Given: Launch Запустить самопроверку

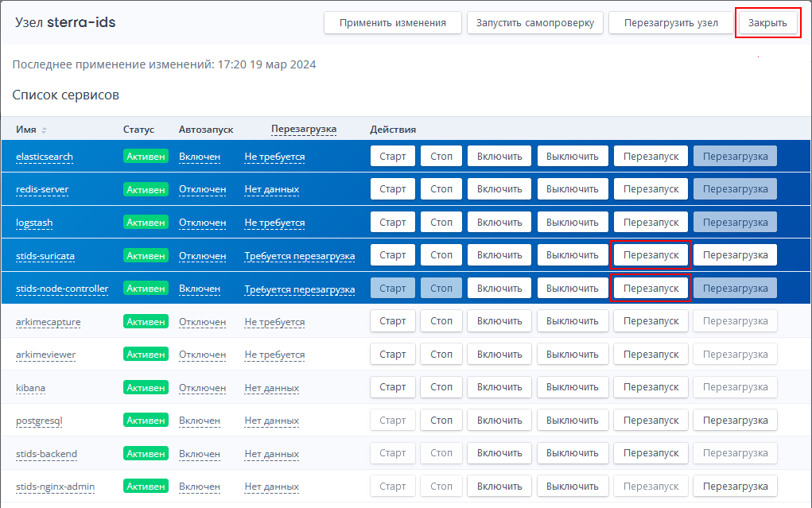Looking at the screenshot, I should click(535, 23).
